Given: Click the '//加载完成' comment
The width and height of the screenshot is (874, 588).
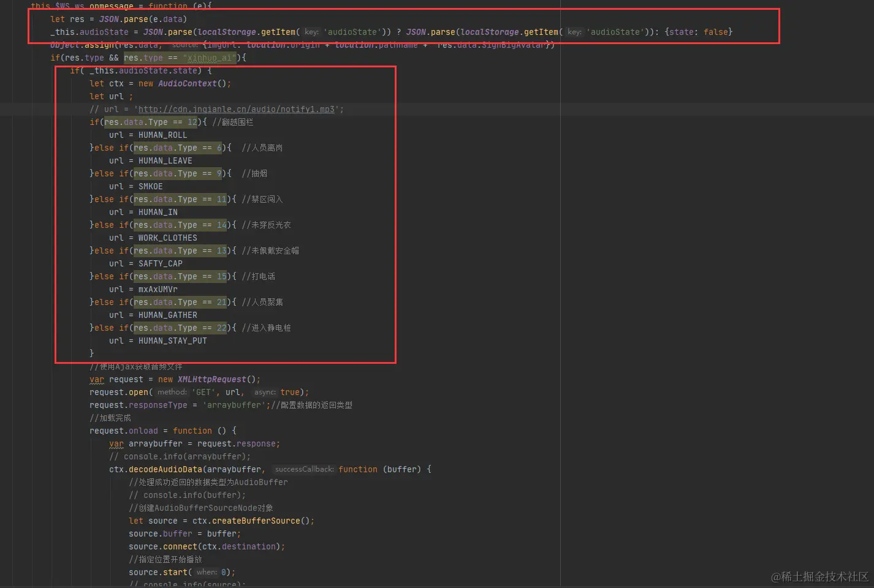Looking at the screenshot, I should 110,418.
